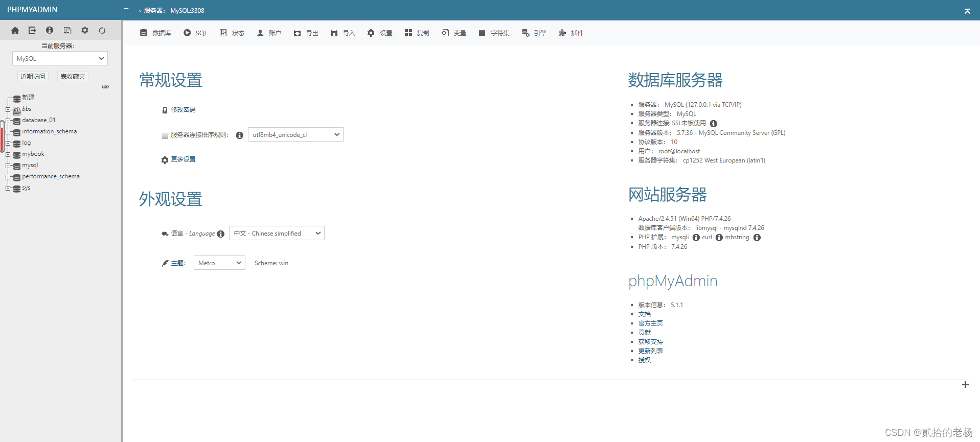Open the 引擎 (Engines) tab
The width and height of the screenshot is (980, 442).
[x=534, y=33]
